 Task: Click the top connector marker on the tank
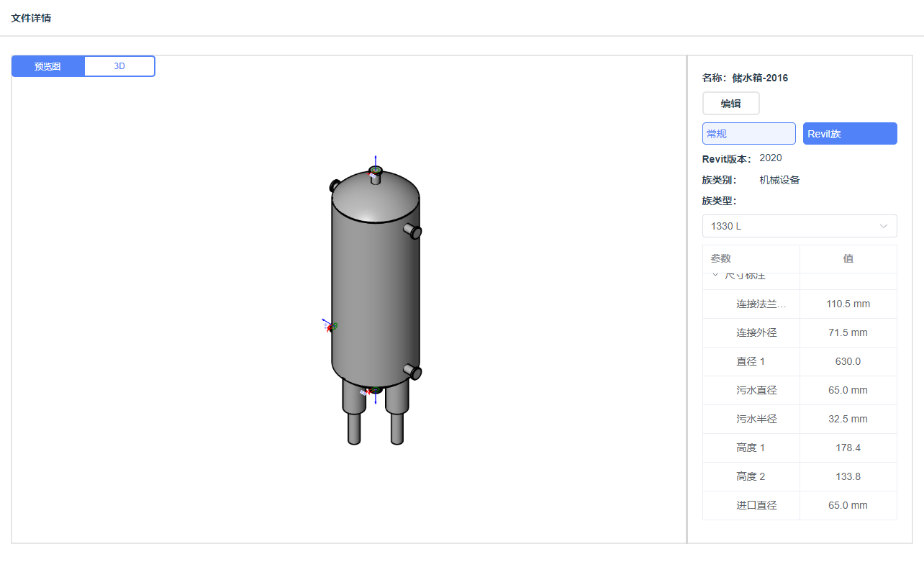tap(375, 171)
